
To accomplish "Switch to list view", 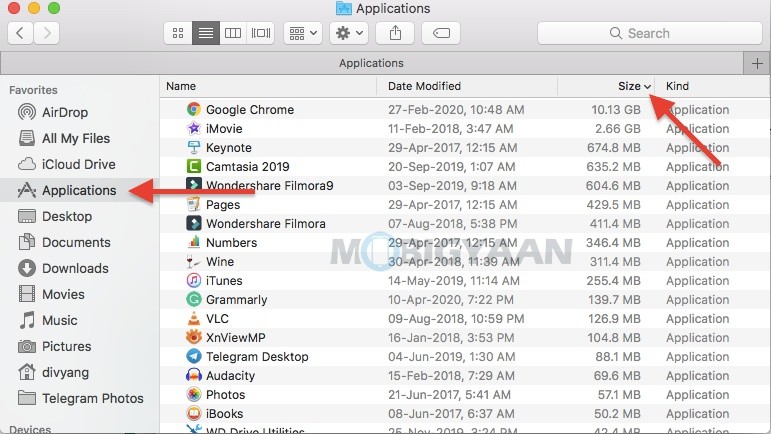I will click(x=206, y=33).
